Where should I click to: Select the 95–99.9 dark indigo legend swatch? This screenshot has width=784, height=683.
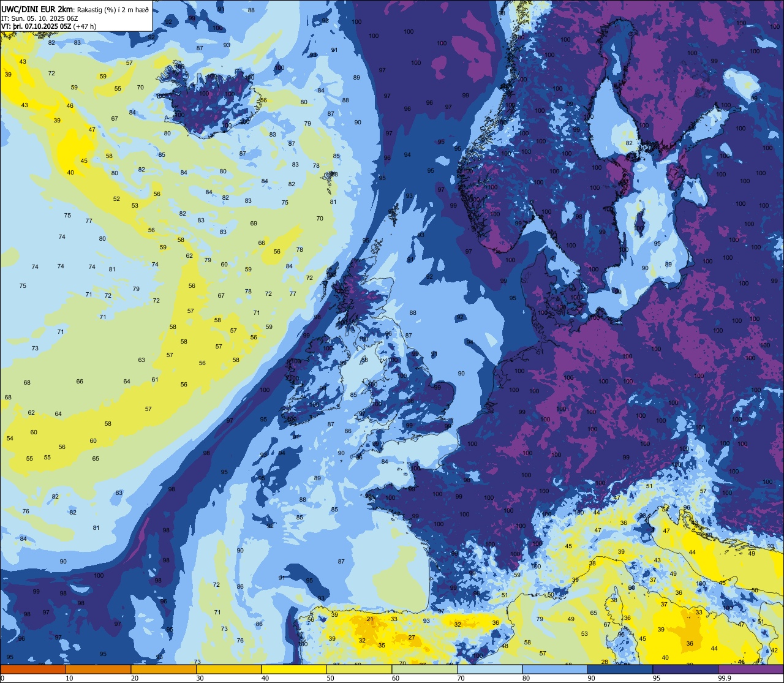click(x=685, y=669)
